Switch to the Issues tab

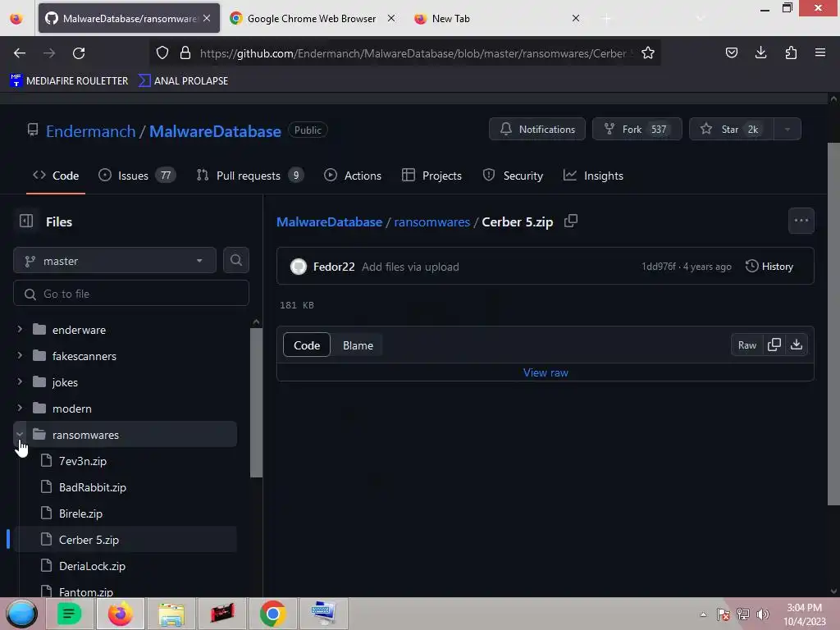137,176
